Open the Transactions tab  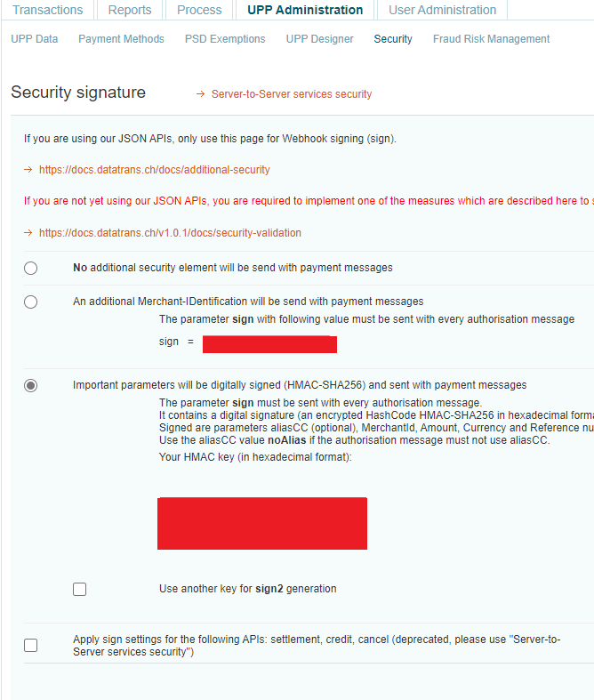pos(48,11)
